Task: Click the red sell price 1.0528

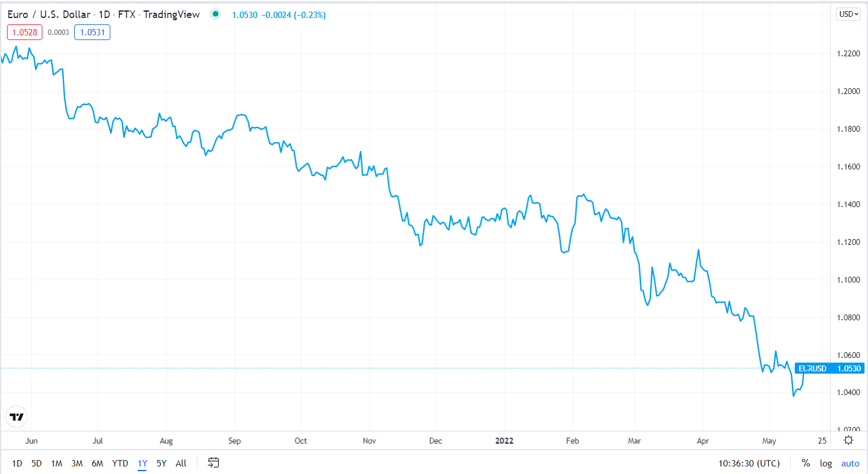Action: (25, 32)
